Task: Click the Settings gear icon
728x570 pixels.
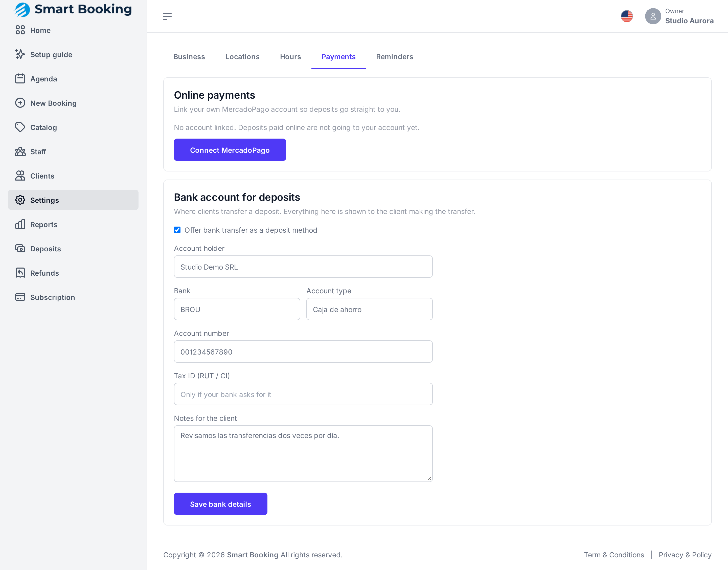Action: 20,200
